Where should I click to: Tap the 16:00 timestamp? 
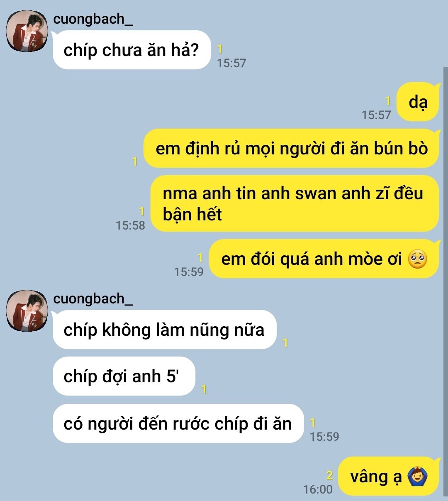point(318,489)
